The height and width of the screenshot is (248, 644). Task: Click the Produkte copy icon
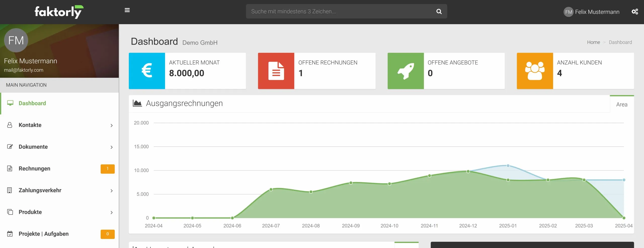10,212
